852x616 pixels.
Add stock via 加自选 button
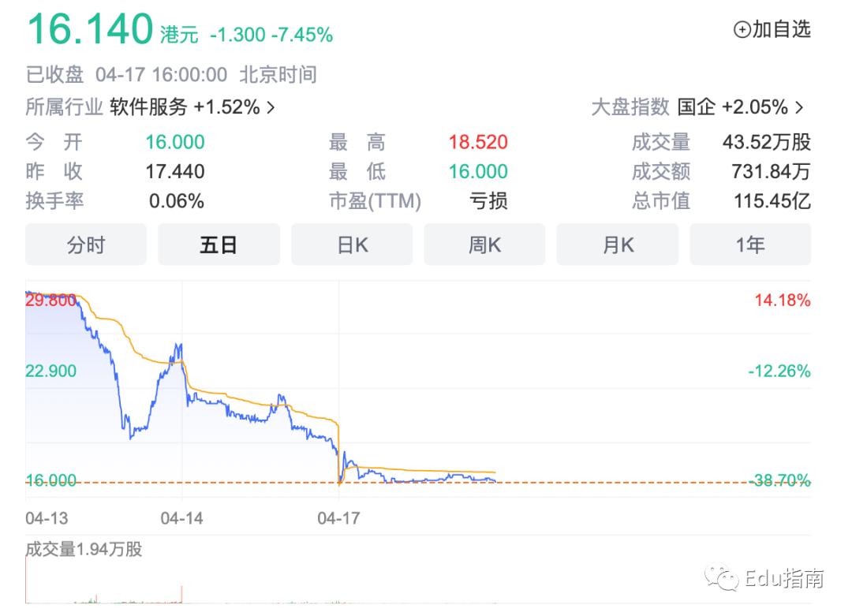772,29
